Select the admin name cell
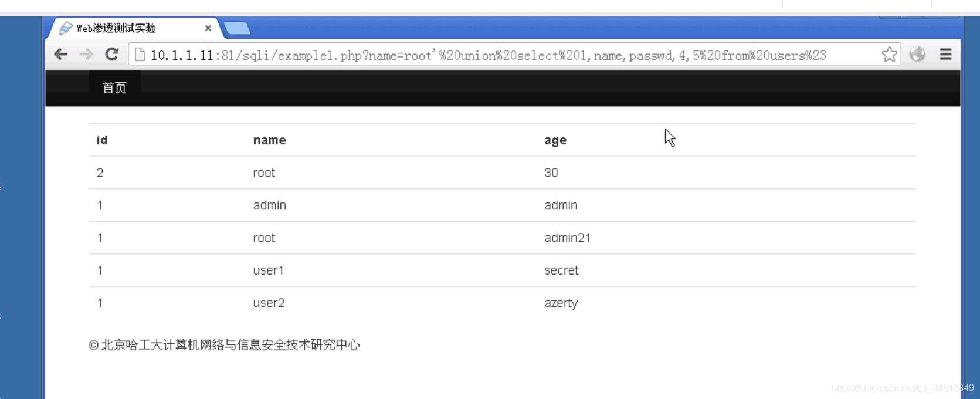 tap(270, 205)
